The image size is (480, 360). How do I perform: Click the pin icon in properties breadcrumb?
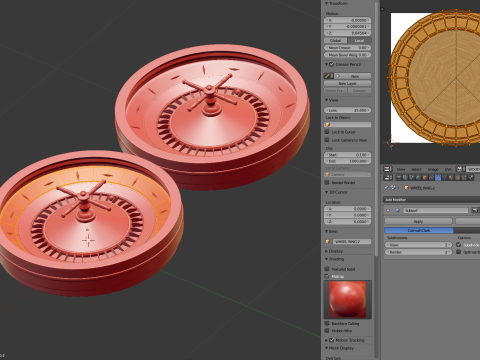(x=386, y=188)
